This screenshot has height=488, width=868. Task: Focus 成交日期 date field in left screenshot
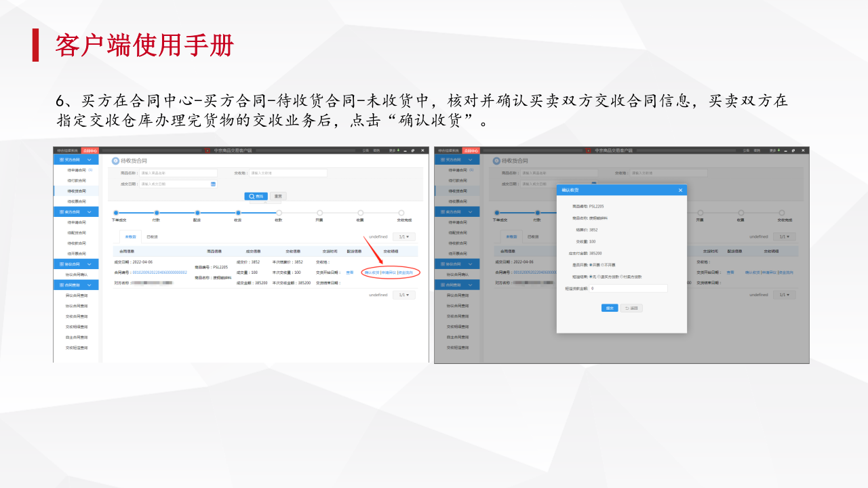point(178,184)
